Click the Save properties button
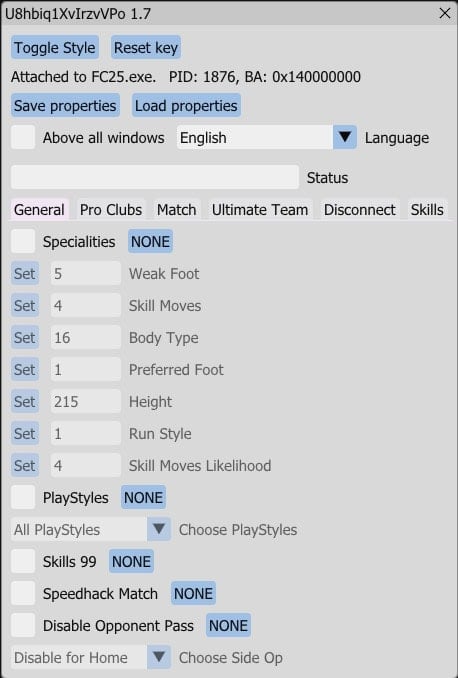Viewport: 458px width, 678px height. 65,106
